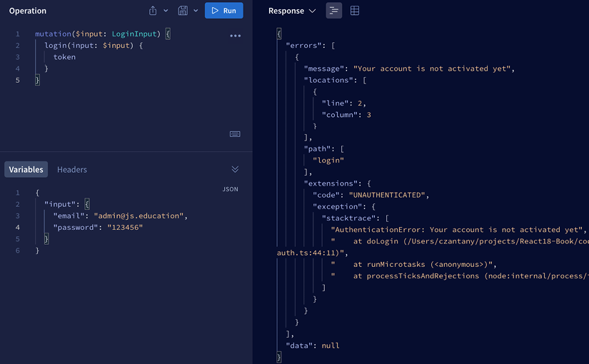The width and height of the screenshot is (589, 364).
Task: Click the keyboard shortcuts icon
Action: pyautogui.click(x=235, y=134)
